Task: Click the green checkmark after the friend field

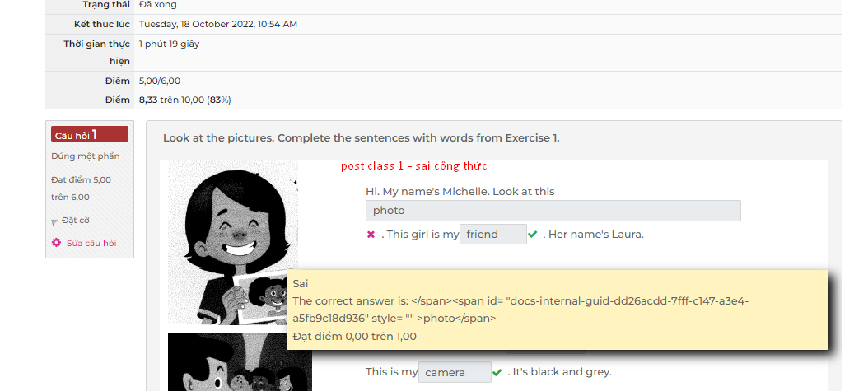Action: (x=533, y=235)
